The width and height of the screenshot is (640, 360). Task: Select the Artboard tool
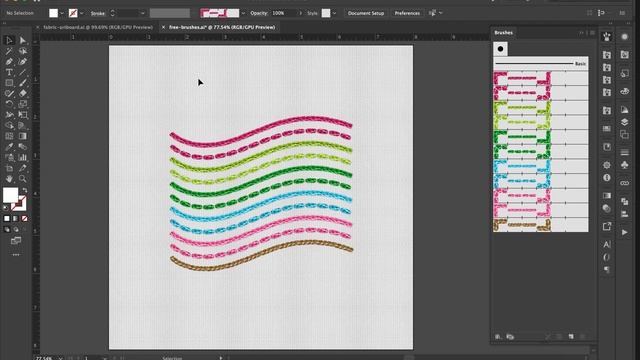9,168
